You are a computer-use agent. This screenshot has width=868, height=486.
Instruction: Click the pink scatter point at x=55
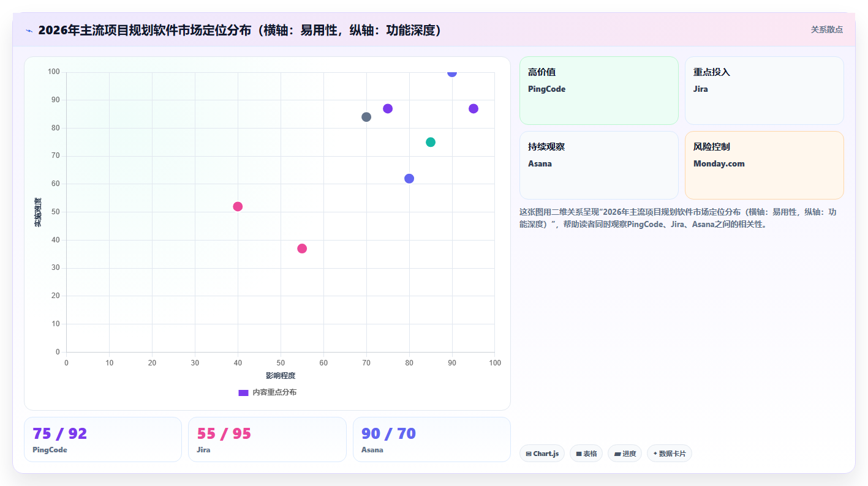[x=302, y=249]
